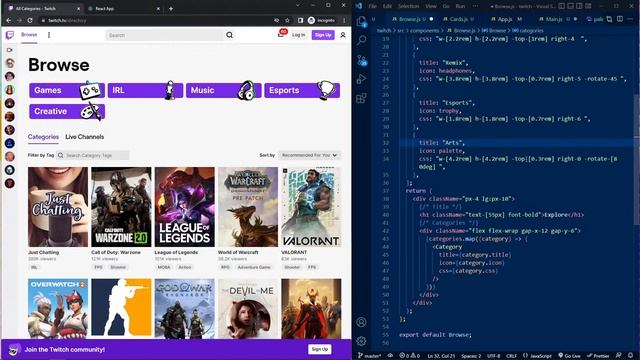640x360 pixels.
Task: Click errors and warnings count in status bar
Action: (x=410, y=356)
